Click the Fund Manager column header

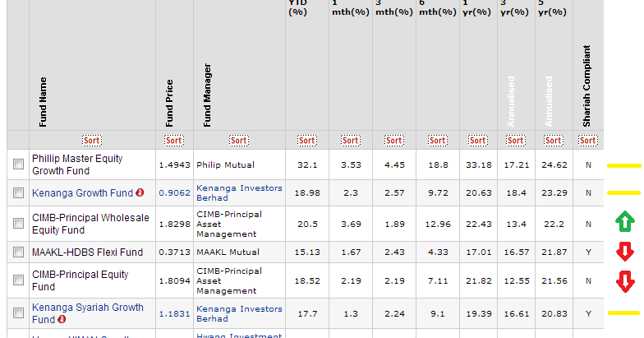tap(207, 95)
